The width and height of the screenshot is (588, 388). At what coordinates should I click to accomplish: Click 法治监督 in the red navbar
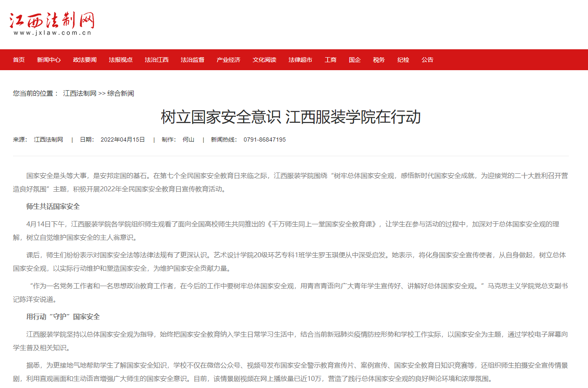click(x=193, y=60)
